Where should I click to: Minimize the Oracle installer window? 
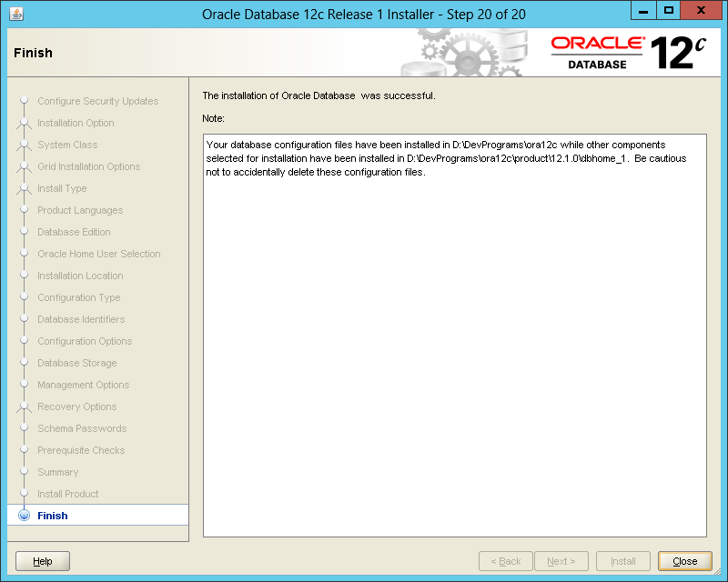tap(643, 10)
